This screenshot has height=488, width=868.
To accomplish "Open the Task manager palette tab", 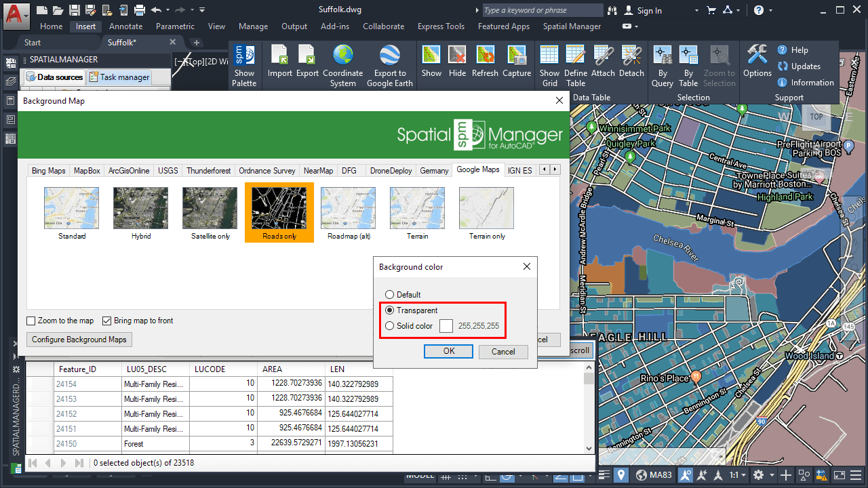I will click(119, 77).
